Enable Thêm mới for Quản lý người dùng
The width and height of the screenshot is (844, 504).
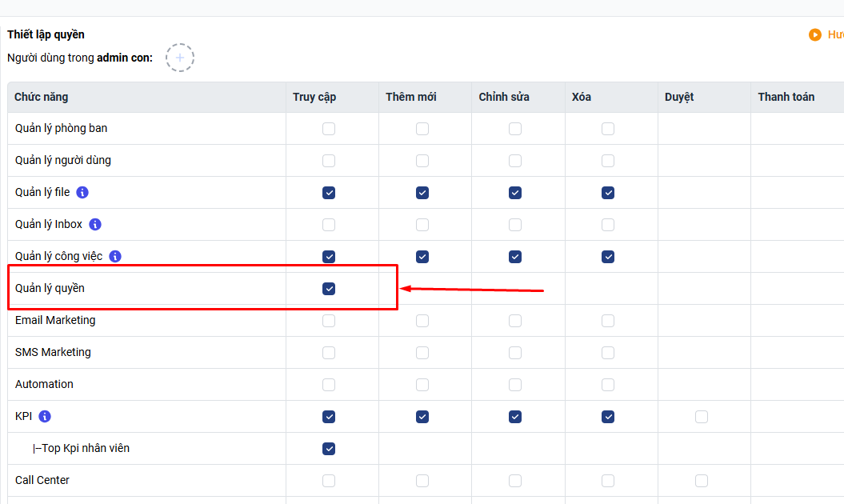[x=422, y=161]
